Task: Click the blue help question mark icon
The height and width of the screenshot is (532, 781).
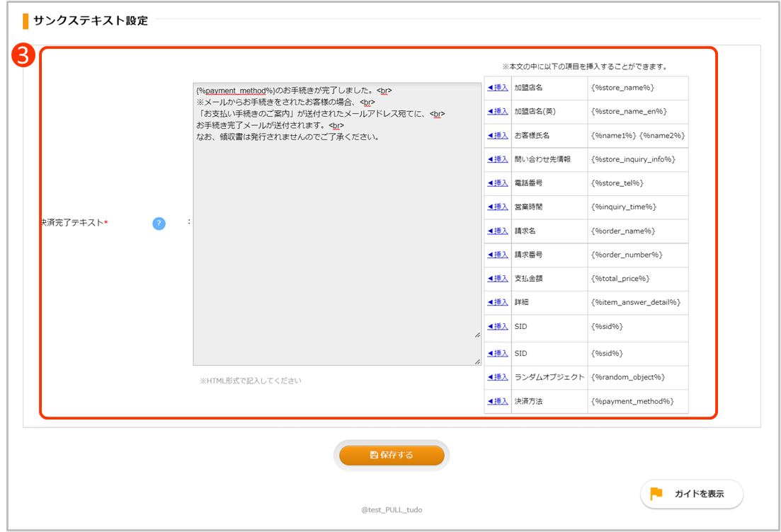Action: (x=159, y=224)
